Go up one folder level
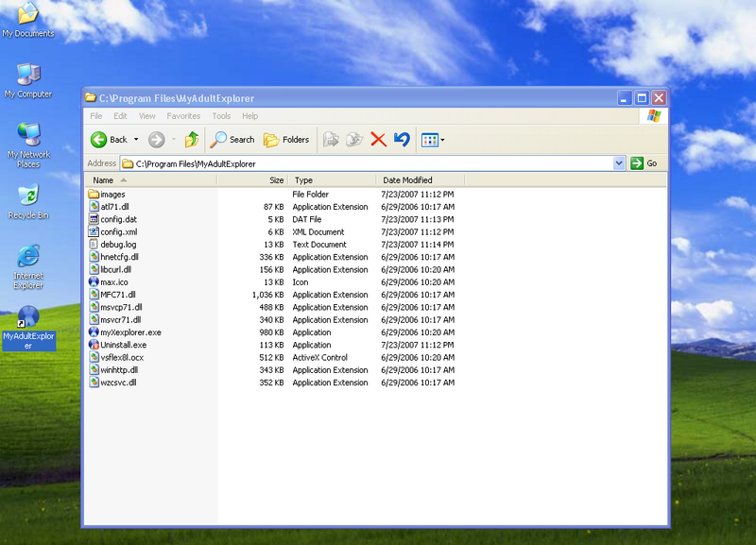756x545 pixels. click(192, 140)
